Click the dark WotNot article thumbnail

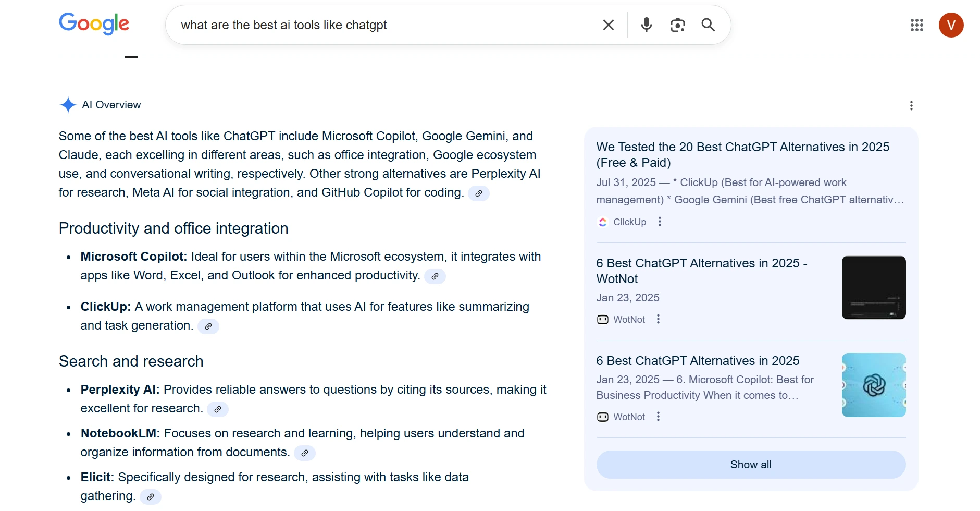873,287
